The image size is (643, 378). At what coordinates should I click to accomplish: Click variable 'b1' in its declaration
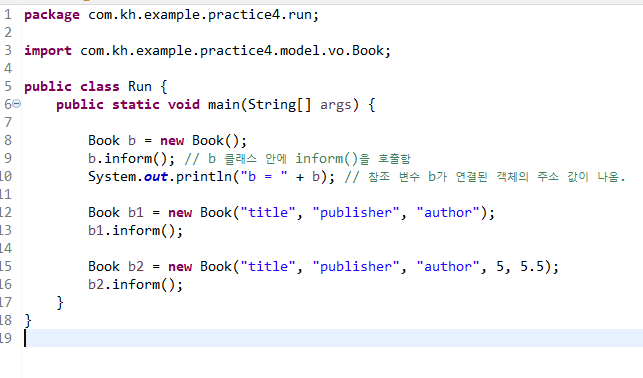pos(136,212)
